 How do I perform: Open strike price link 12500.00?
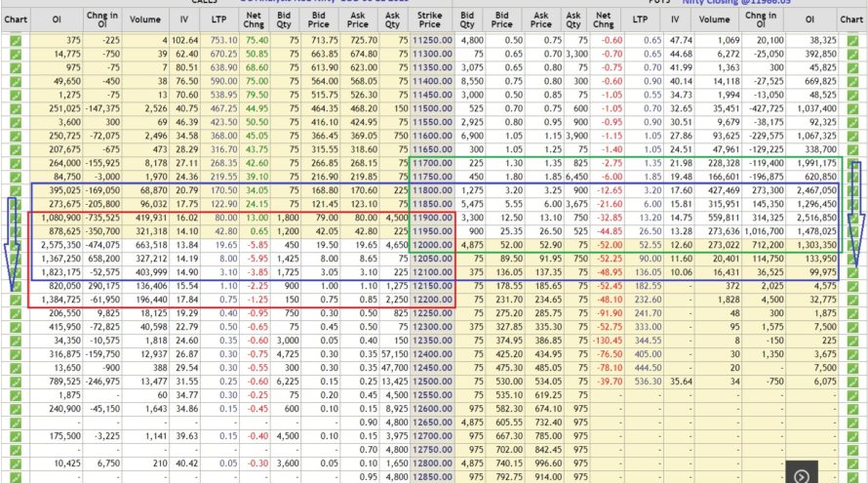(432, 382)
